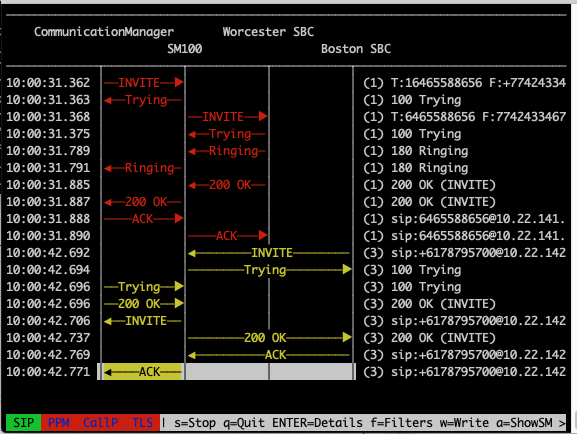Click timestamp 10:00:42.692
This screenshot has height=434, width=577.
pos(48,253)
